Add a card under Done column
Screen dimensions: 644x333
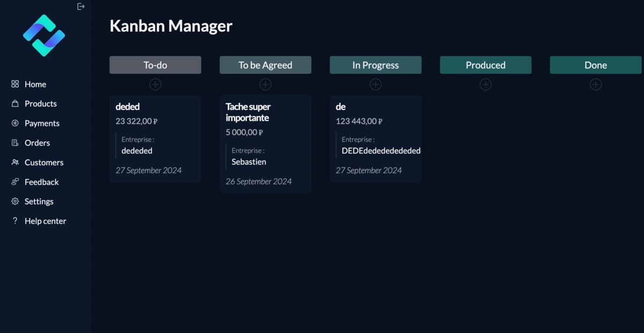coord(596,84)
